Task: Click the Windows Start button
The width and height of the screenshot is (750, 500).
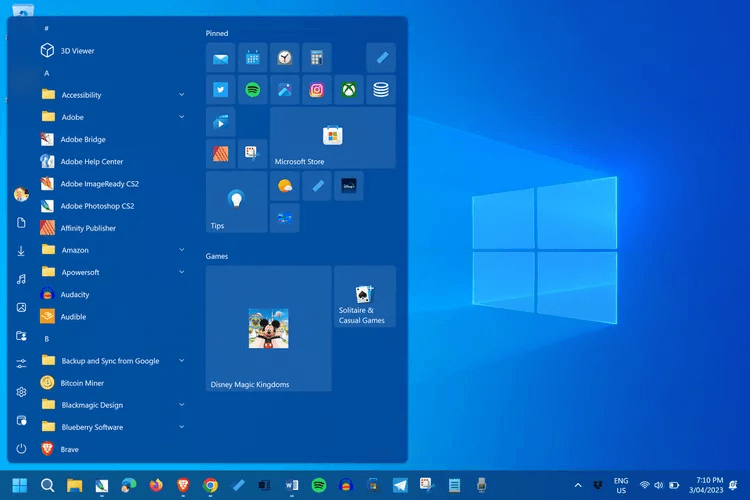Action: [20, 485]
